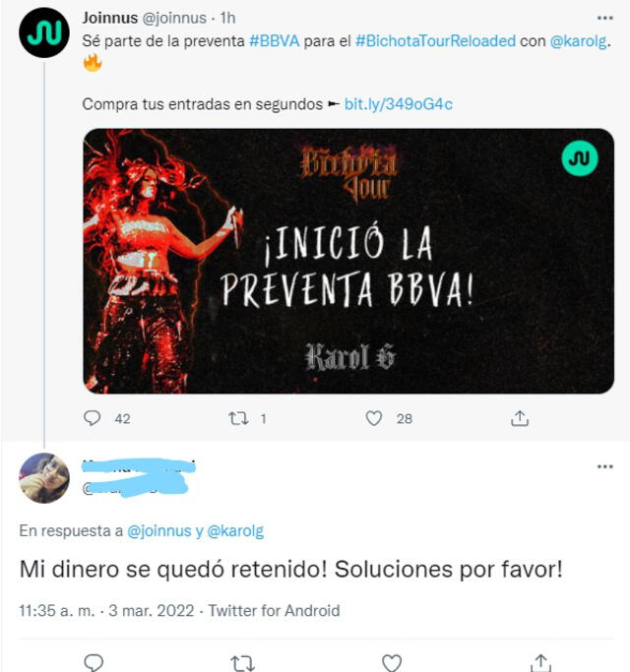Open @karolg in 'En respuesta a' line
The image size is (630, 672).
coord(235,531)
